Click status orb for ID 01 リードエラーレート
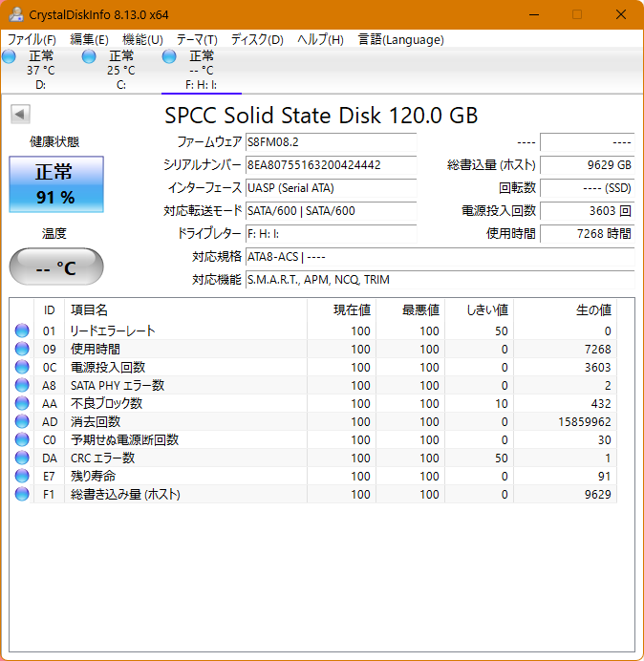 (x=22, y=330)
